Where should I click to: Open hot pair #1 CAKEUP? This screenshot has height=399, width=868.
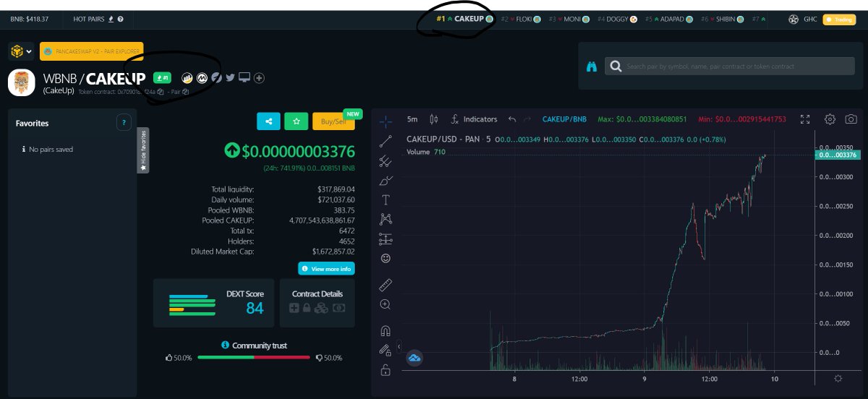[464, 19]
